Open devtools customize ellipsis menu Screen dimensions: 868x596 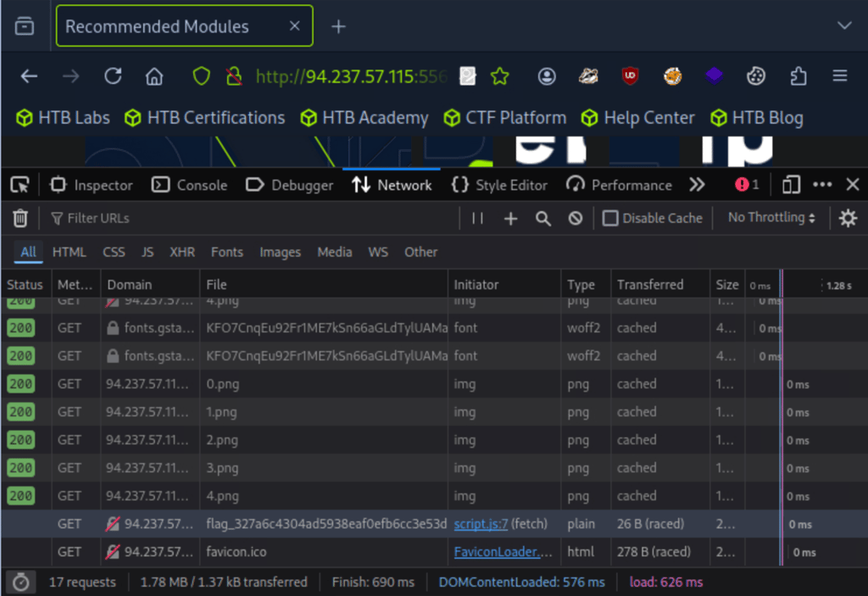pyautogui.click(x=822, y=185)
